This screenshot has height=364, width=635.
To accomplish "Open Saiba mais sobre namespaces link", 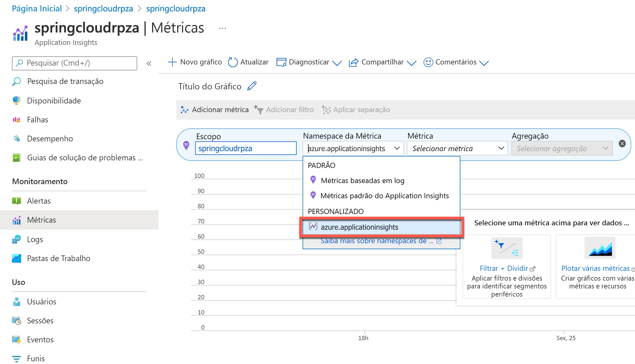I will click(x=377, y=241).
